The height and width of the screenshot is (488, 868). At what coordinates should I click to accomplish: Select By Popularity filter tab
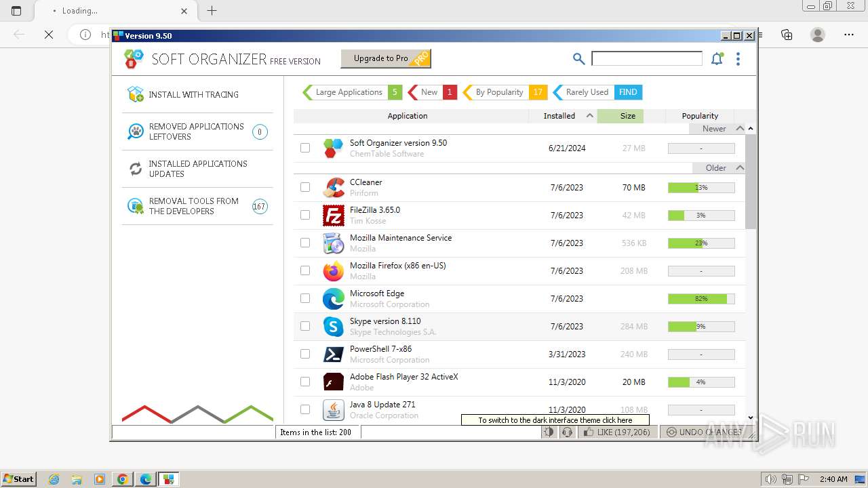pos(505,92)
